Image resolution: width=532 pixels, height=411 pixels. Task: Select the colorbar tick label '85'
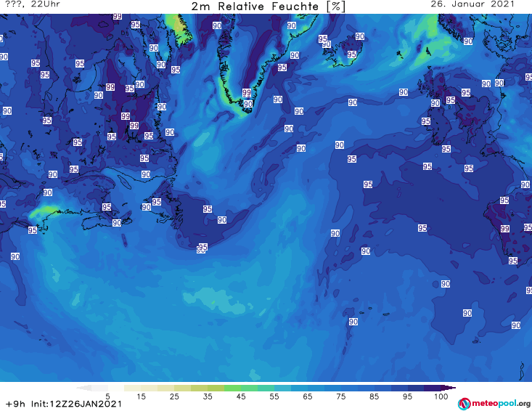coord(375,396)
